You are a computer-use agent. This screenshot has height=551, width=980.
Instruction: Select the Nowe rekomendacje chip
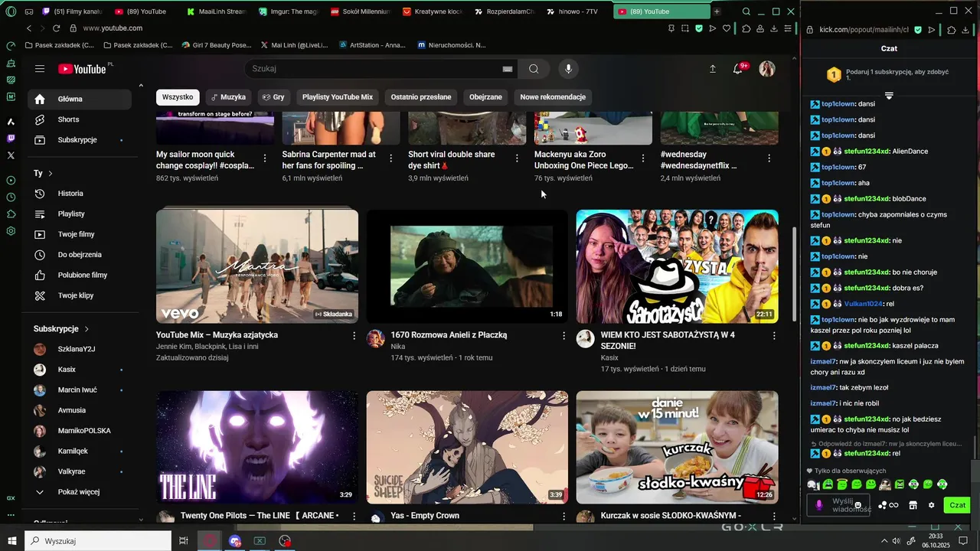pos(553,97)
